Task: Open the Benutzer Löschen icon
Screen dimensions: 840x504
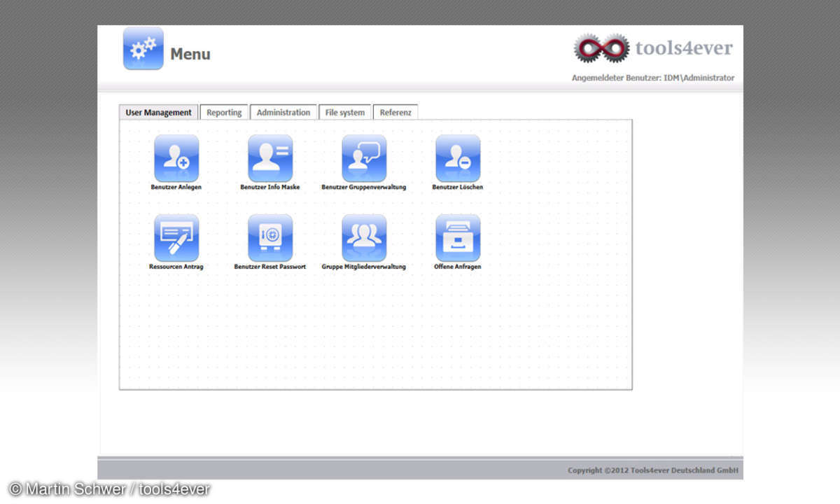Action: tap(458, 158)
